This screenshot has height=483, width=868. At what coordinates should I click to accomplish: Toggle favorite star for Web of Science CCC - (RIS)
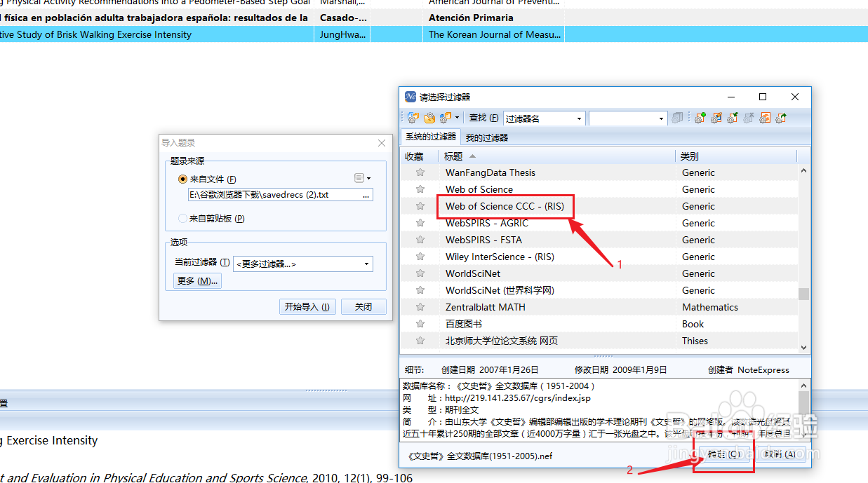420,206
